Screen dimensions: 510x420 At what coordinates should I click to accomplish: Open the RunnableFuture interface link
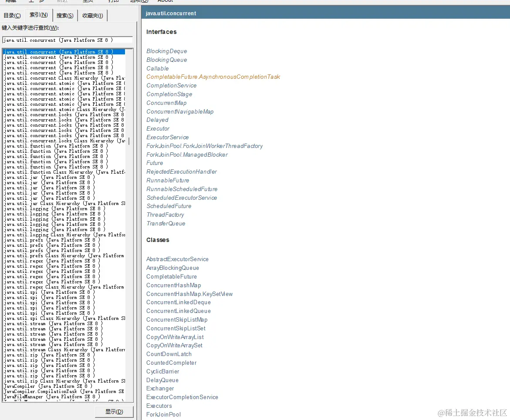168,181
